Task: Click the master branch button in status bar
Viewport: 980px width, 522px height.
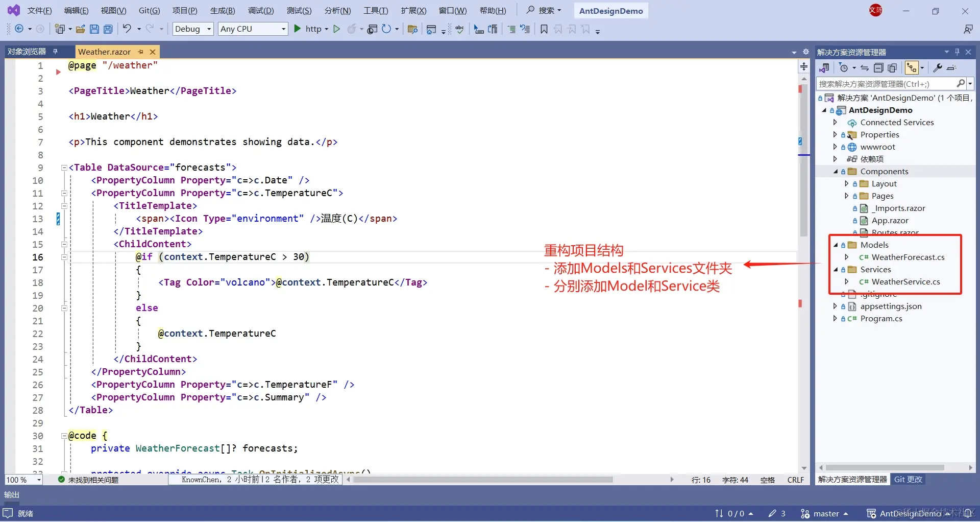Action: [x=824, y=513]
